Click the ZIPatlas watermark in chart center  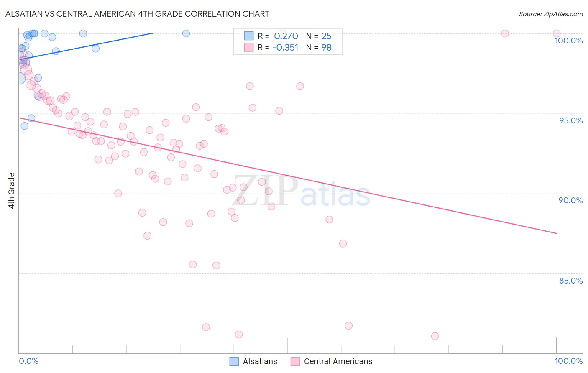[x=301, y=192]
